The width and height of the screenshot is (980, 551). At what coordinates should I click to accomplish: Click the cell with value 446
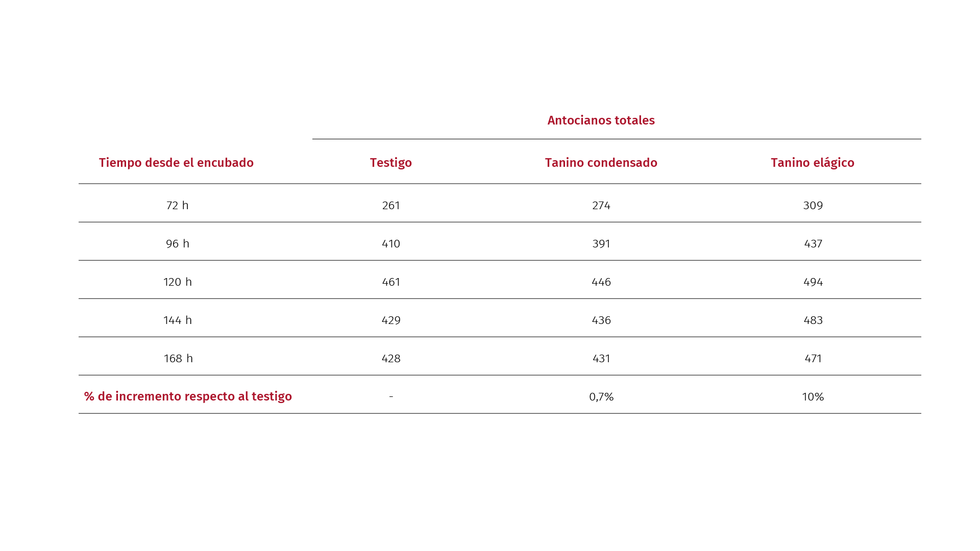pyautogui.click(x=601, y=282)
